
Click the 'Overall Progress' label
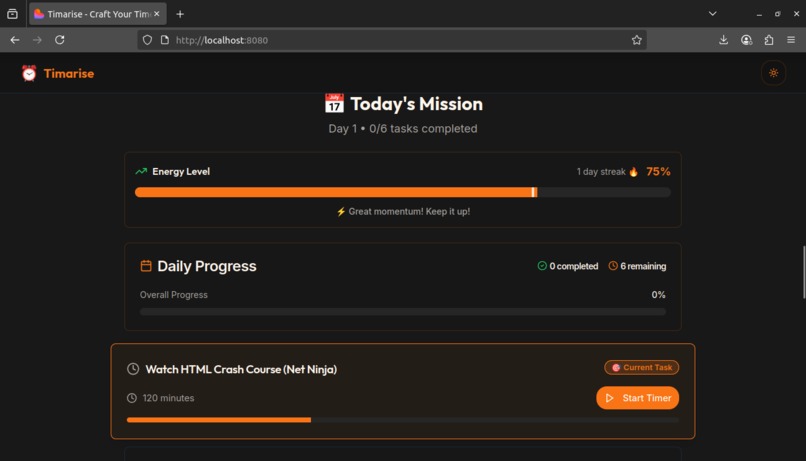click(x=174, y=294)
